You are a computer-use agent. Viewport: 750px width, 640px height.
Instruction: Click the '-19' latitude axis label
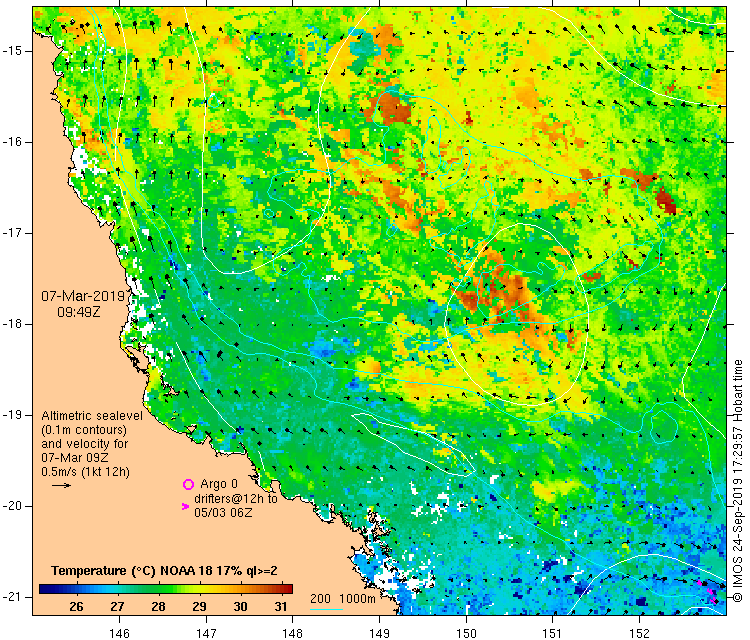pos(11,415)
